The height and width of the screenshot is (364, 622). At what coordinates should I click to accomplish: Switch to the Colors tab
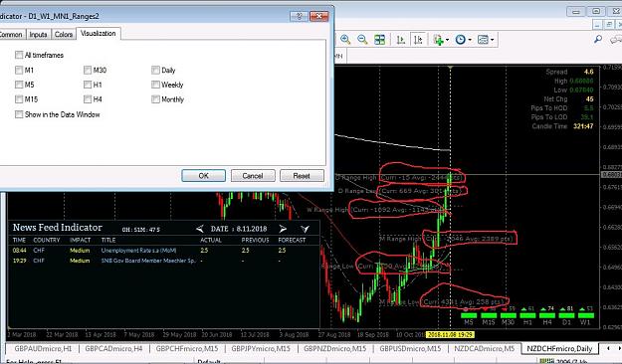[64, 35]
